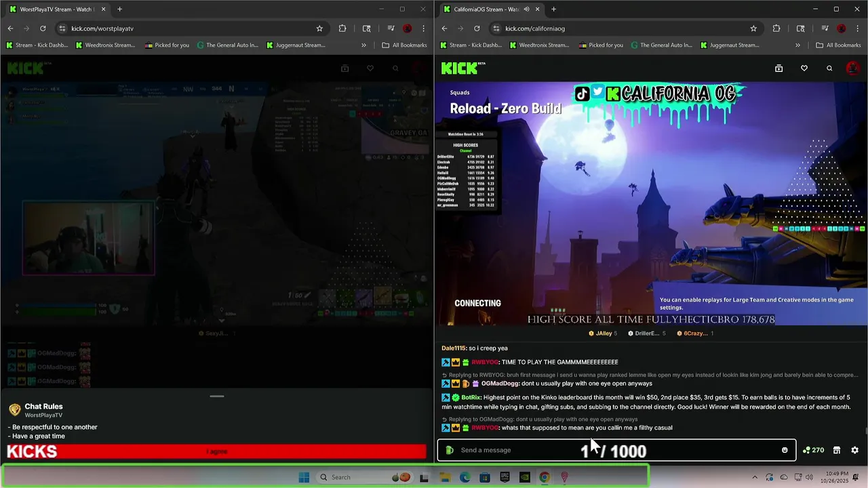Click username Dale1115 in right chat
Screen dimensions: 868x488
click(x=454, y=348)
